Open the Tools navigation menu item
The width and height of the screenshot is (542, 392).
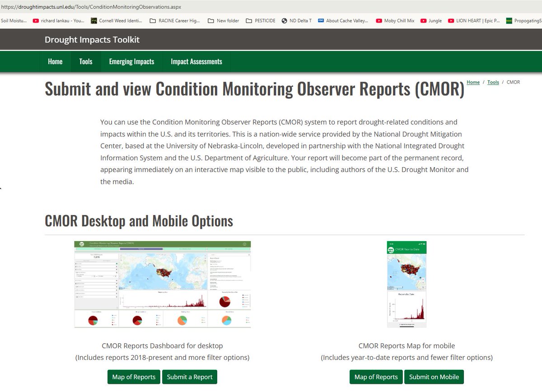[x=86, y=61]
